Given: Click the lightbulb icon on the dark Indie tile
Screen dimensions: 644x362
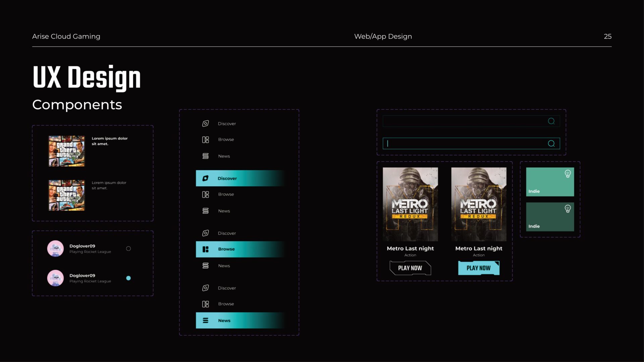Looking at the screenshot, I should pyautogui.click(x=568, y=209).
